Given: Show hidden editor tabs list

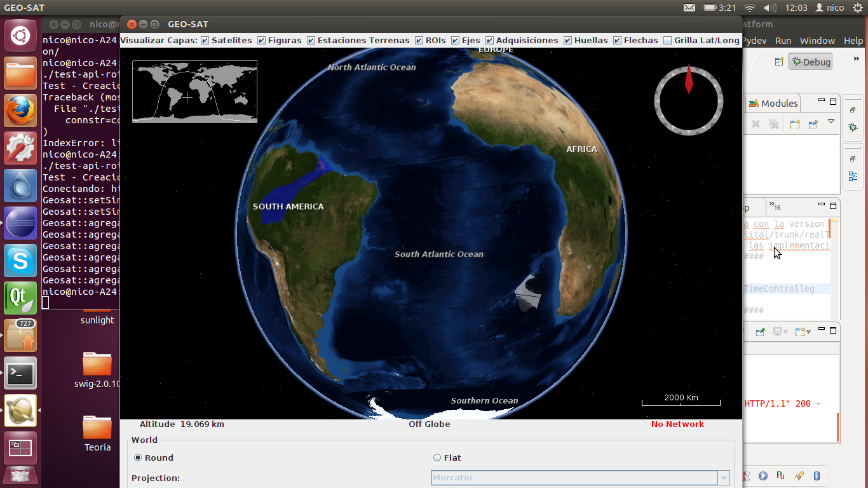Looking at the screenshot, I should [775, 206].
